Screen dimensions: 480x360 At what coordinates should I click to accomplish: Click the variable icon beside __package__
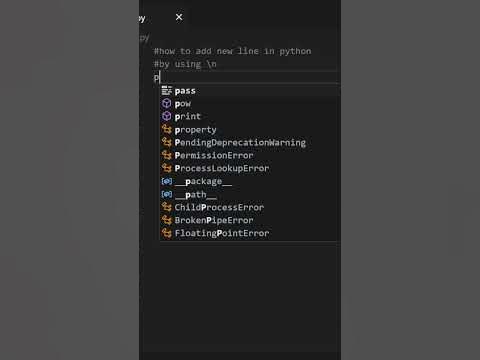[x=167, y=181]
